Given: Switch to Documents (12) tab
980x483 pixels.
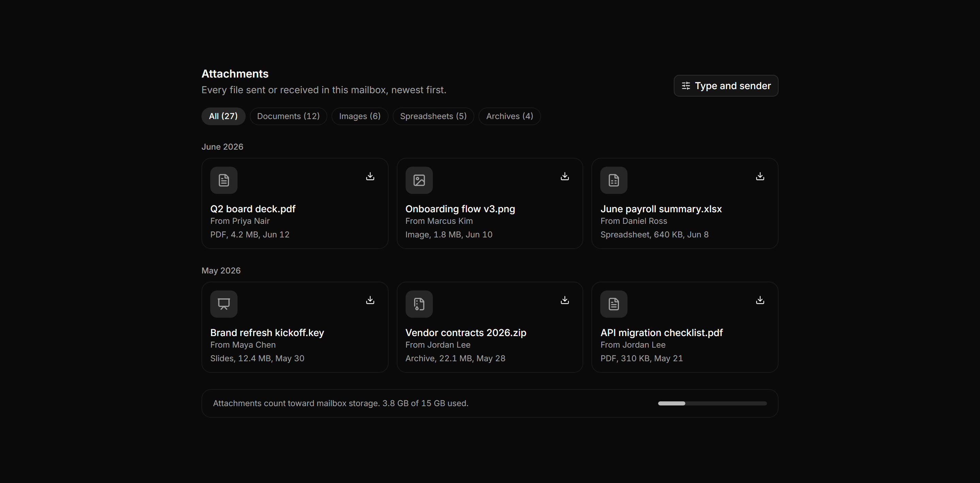Looking at the screenshot, I should coord(288,116).
